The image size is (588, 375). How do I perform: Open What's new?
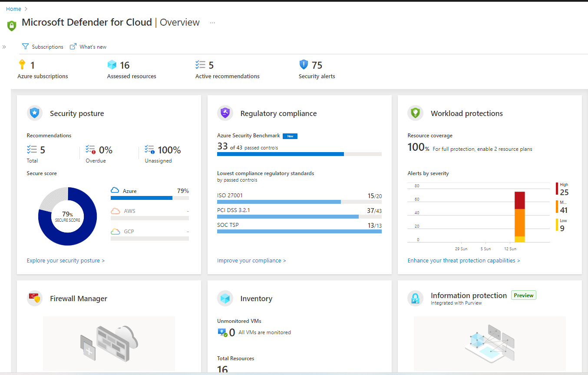click(x=88, y=46)
